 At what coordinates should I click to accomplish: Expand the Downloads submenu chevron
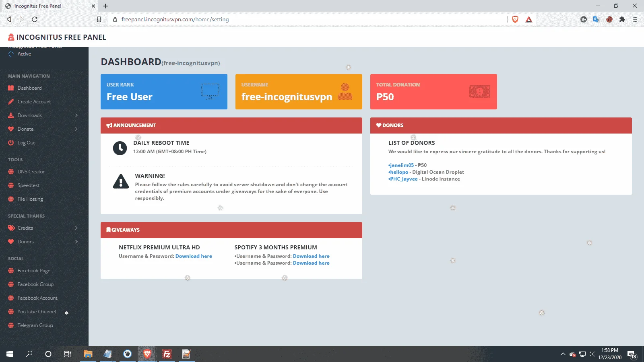pos(76,115)
